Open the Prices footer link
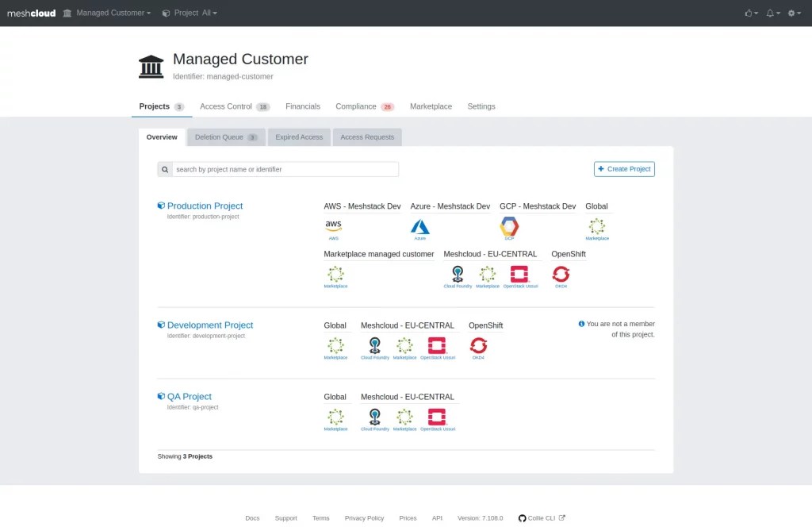812x527 pixels. 408,518
